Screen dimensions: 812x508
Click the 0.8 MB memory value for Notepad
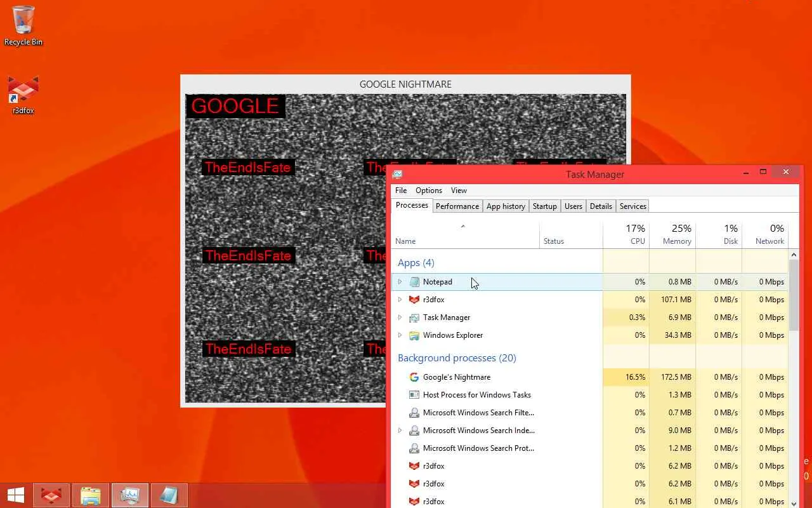pyautogui.click(x=679, y=282)
